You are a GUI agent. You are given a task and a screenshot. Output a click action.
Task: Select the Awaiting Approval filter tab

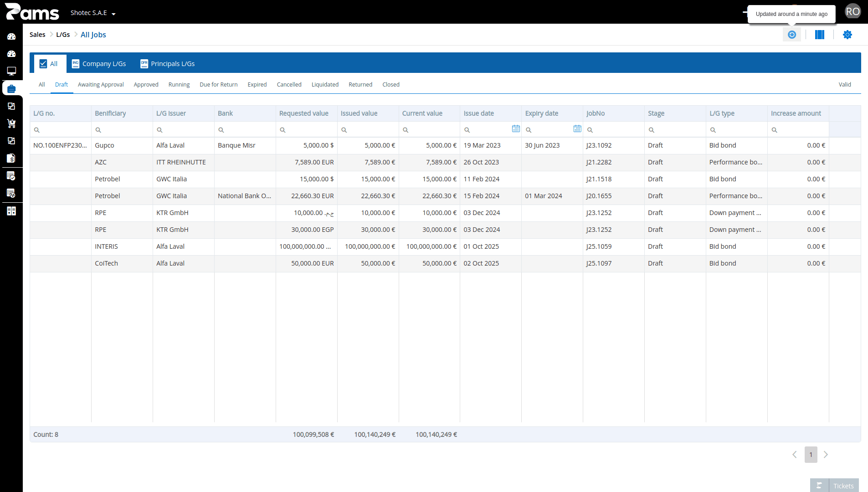click(x=101, y=85)
